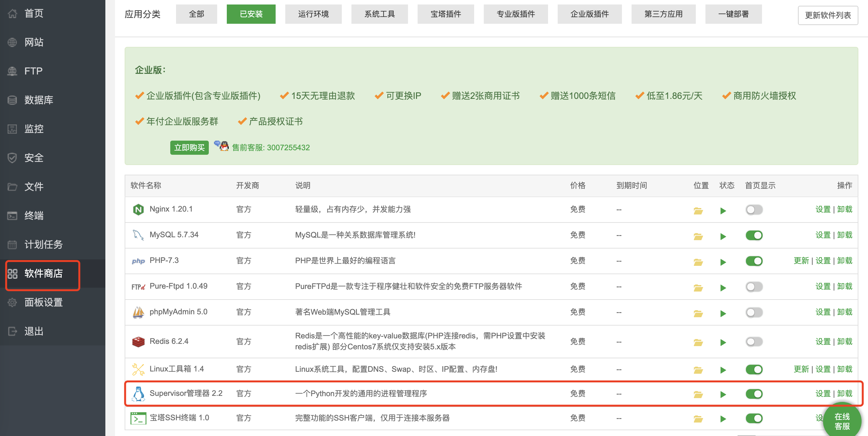Select the 一键部署 category tab
Viewport: 868px width, 436px height.
[733, 14]
